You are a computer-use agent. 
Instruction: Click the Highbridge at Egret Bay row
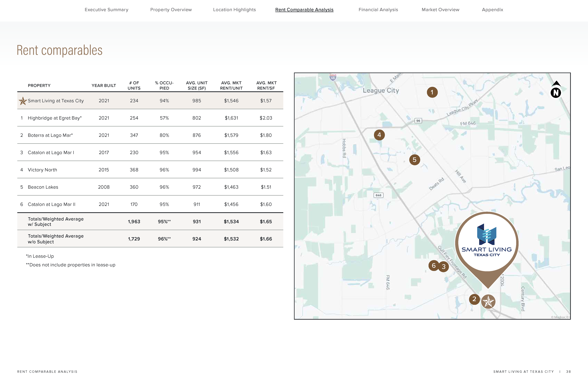pyautogui.click(x=55, y=118)
